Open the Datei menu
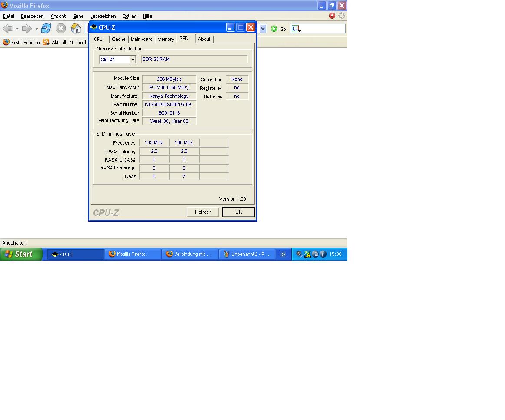This screenshot has height=420, width=505. click(9, 16)
